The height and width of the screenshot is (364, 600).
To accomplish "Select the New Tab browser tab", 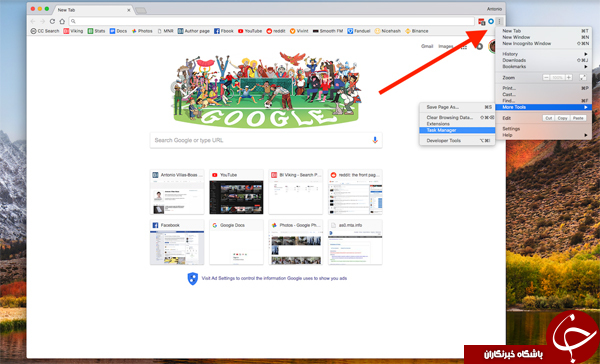I will click(x=94, y=10).
